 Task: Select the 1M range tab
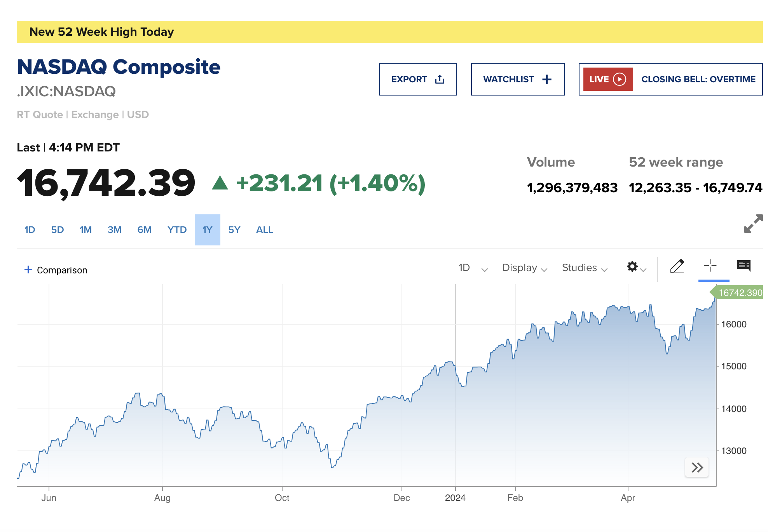(86, 230)
